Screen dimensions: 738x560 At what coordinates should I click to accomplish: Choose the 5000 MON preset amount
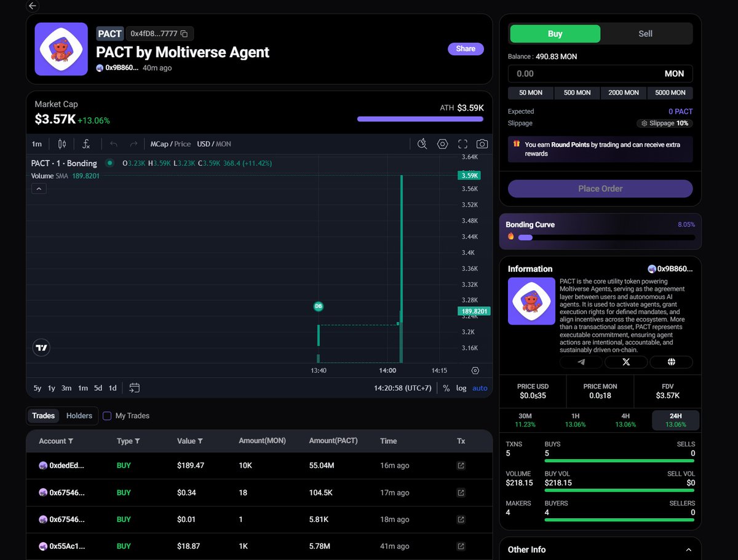tap(670, 93)
